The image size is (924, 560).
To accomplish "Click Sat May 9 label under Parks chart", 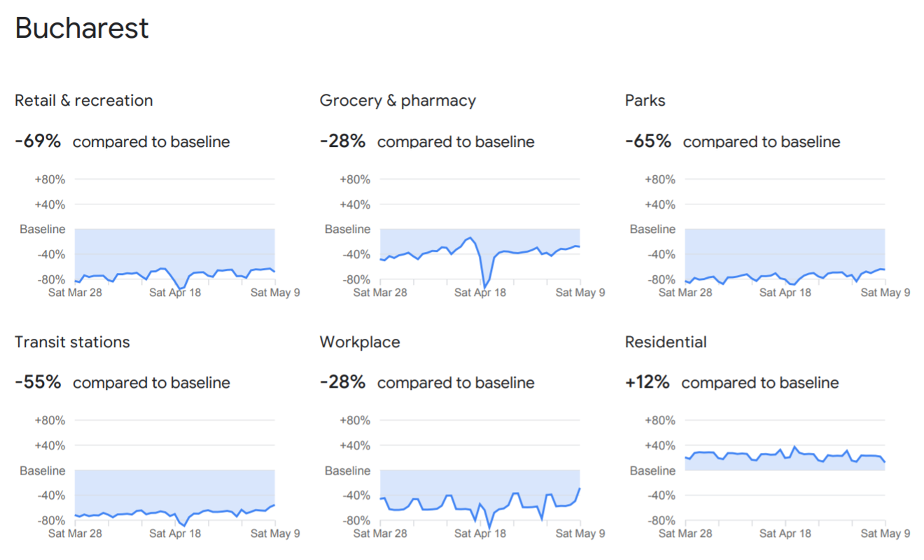I will tap(885, 292).
